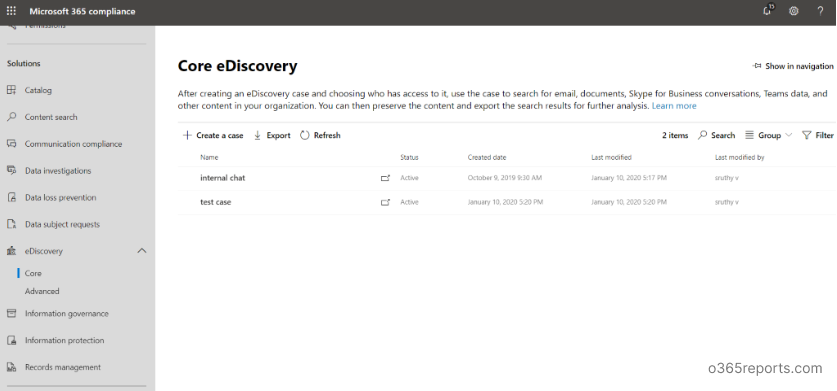Open Content search menu item

[x=51, y=117]
